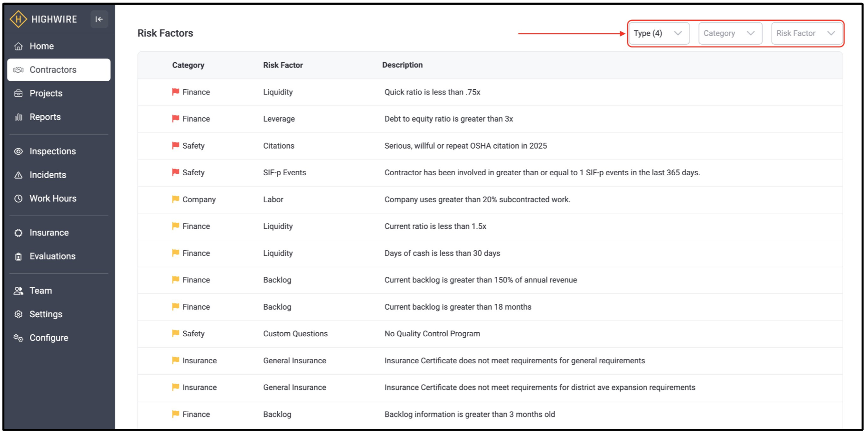
Task: Click the yellow flag on Custom Questions row
Action: (176, 333)
